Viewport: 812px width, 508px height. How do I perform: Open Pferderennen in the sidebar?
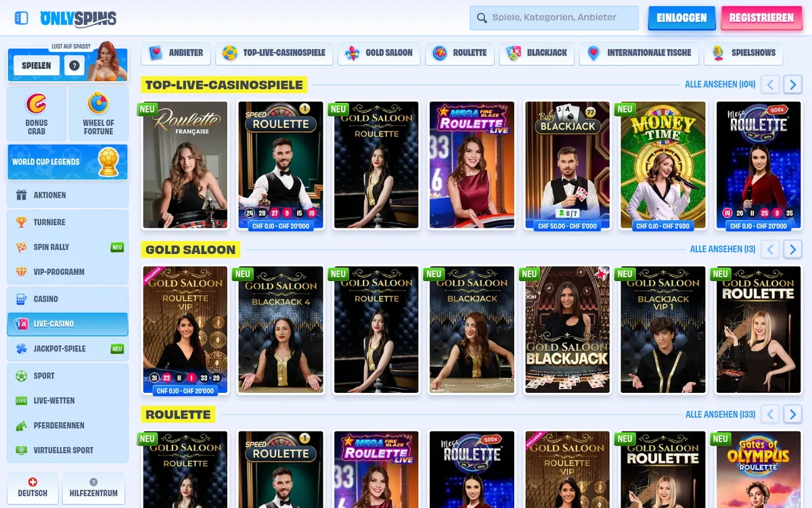click(x=68, y=425)
